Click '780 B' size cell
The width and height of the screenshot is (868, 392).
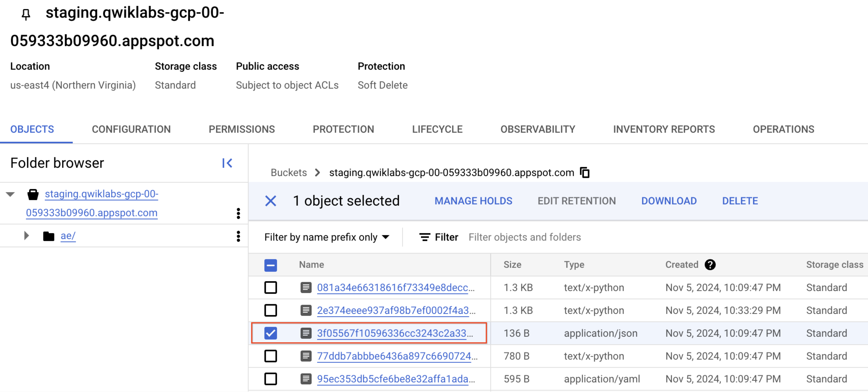[516, 357]
